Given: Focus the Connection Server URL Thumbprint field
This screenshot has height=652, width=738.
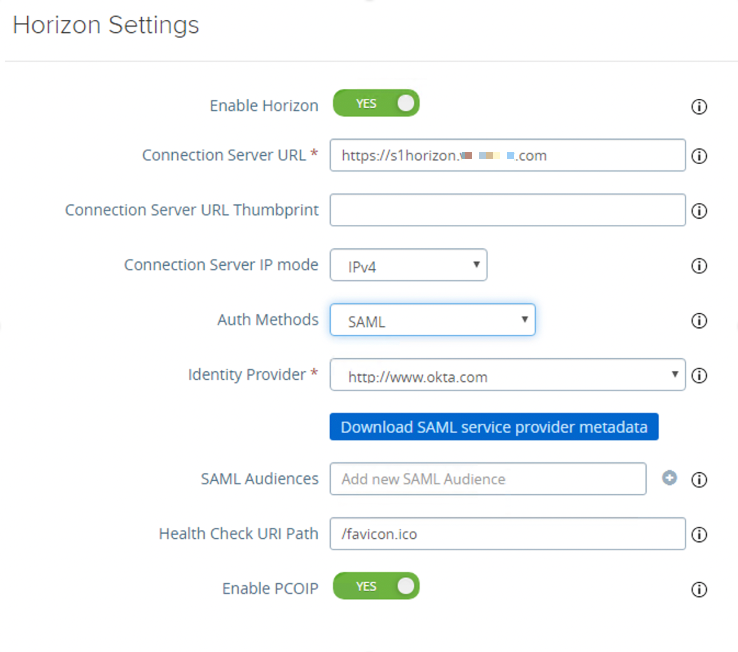Looking at the screenshot, I should [507, 210].
